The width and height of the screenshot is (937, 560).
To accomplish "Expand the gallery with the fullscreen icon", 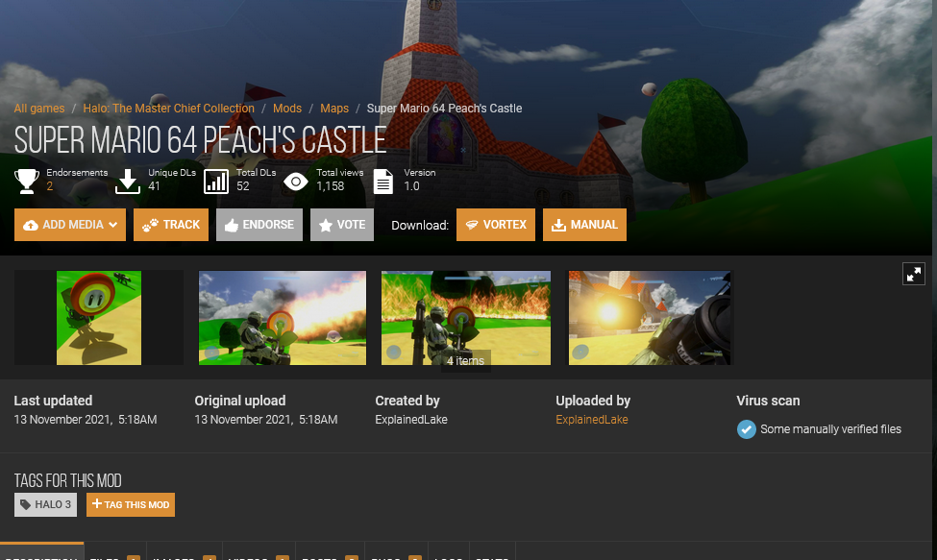I will click(x=914, y=274).
